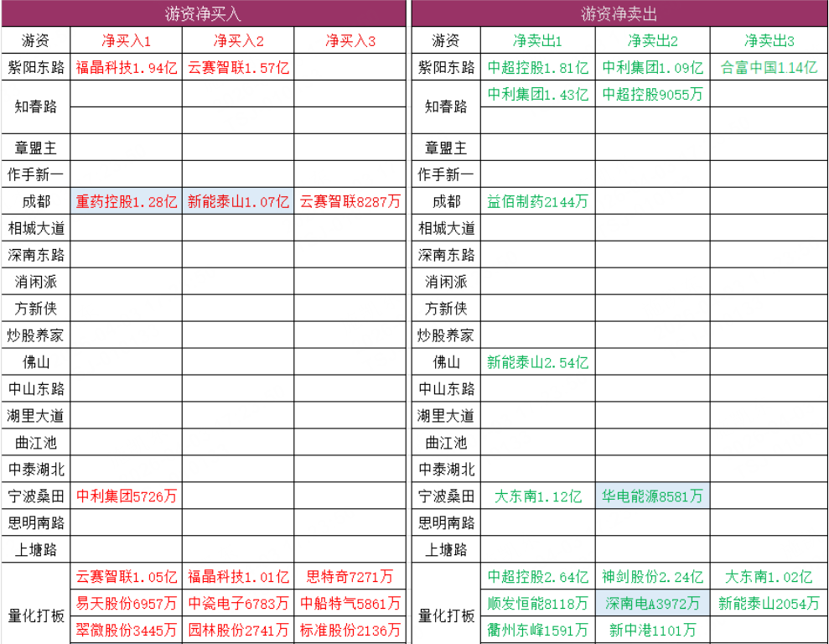Click the cell 合富中国1.14亿

pyautogui.click(x=769, y=67)
